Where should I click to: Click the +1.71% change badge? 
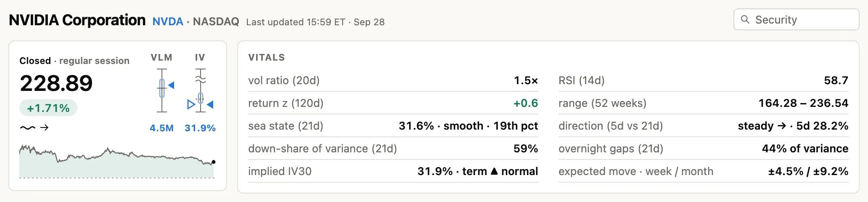pyautogui.click(x=48, y=108)
